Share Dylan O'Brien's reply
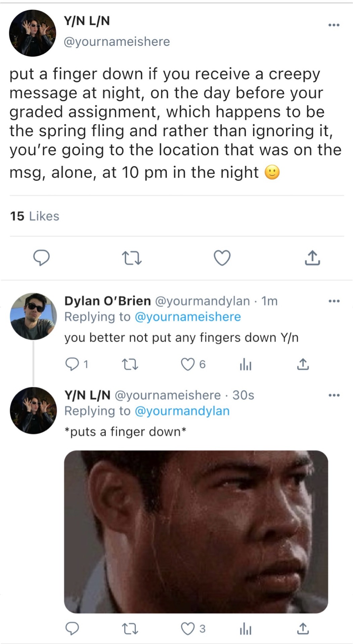Image resolution: width=353 pixels, height=644 pixels. pyautogui.click(x=303, y=364)
